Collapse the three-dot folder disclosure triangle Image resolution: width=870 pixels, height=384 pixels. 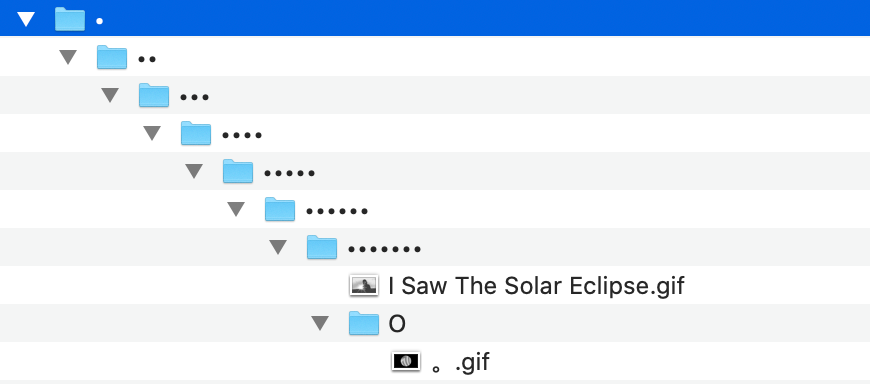[x=110, y=95]
